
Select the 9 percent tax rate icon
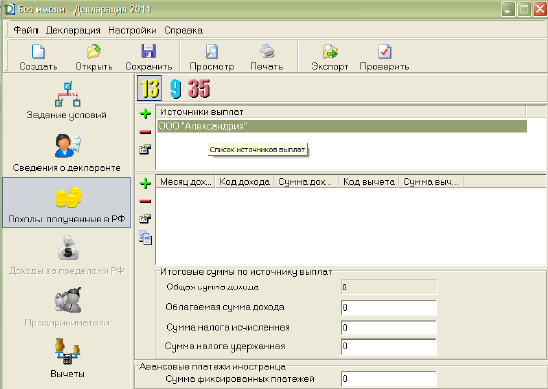[175, 88]
